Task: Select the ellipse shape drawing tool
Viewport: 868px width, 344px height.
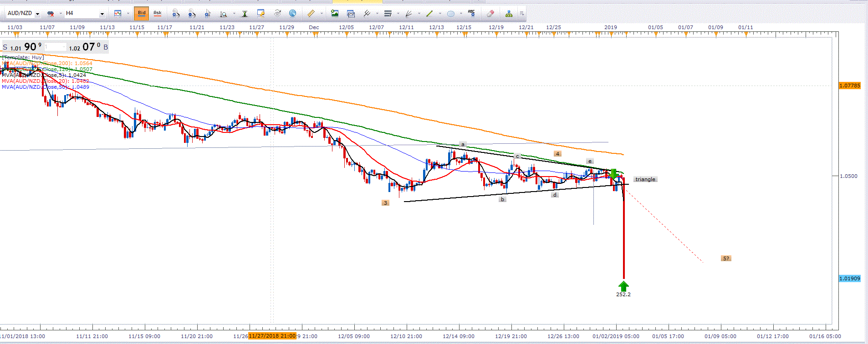Action: point(450,14)
